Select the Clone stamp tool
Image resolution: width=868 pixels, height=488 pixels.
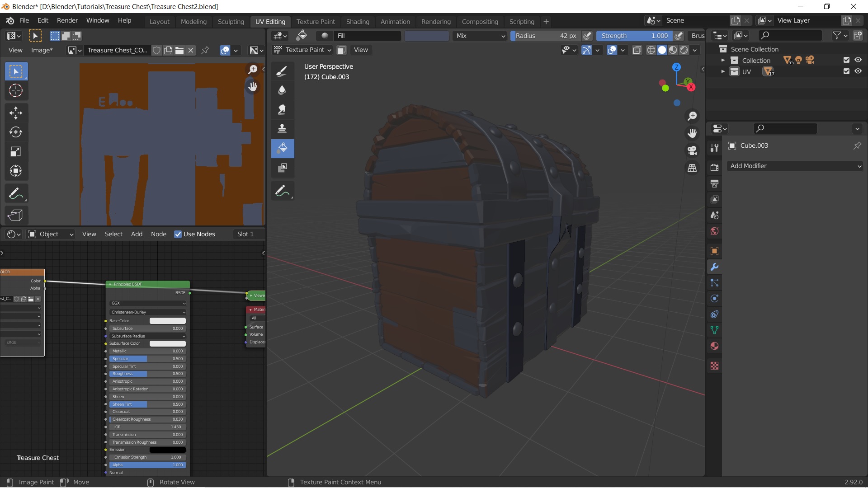[282, 129]
